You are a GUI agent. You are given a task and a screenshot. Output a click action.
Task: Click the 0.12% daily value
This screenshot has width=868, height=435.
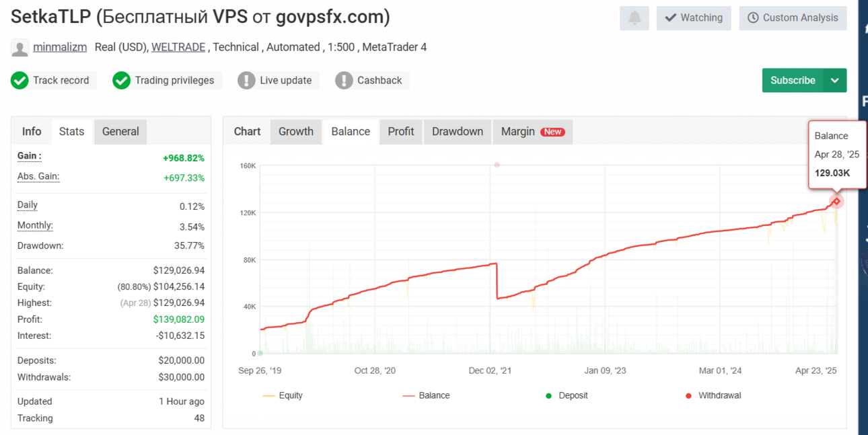(192, 207)
